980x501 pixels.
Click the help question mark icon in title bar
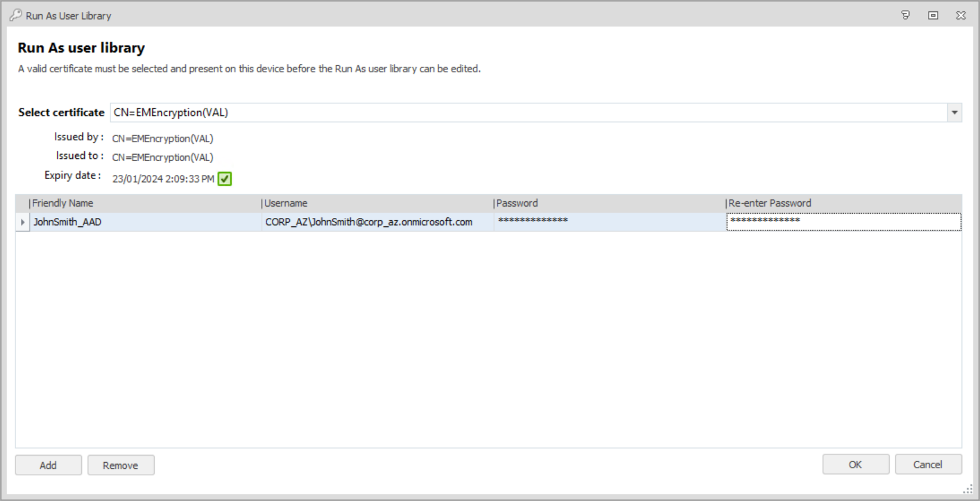click(x=905, y=16)
